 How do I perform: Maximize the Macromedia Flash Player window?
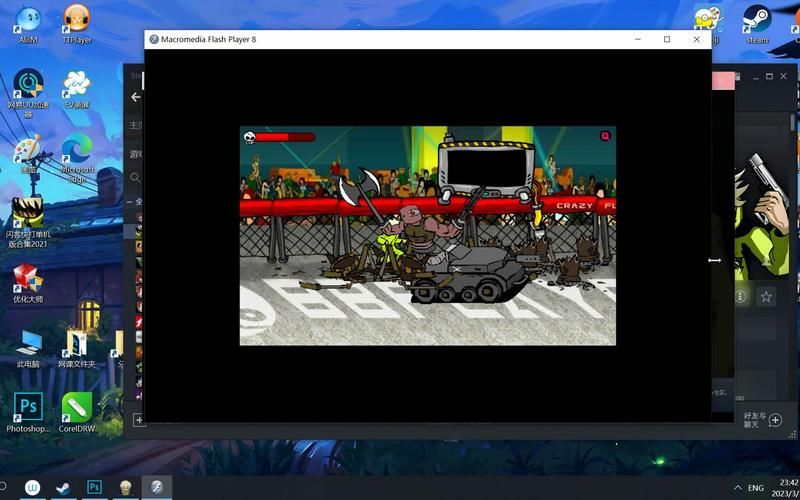[667, 39]
